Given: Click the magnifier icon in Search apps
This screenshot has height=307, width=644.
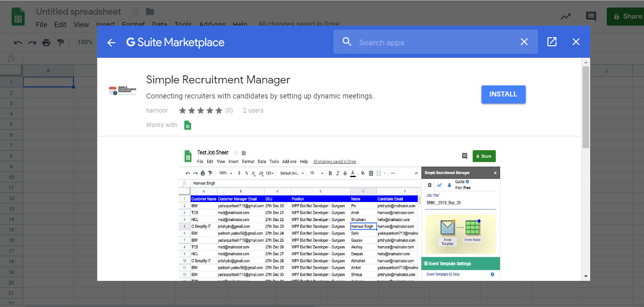Looking at the screenshot, I should [x=347, y=42].
